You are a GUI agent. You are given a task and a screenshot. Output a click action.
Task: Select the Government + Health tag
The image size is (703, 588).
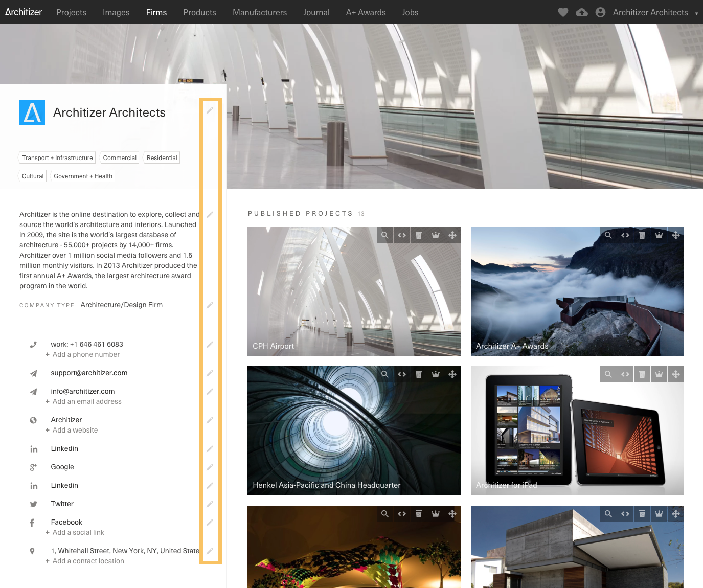83,176
